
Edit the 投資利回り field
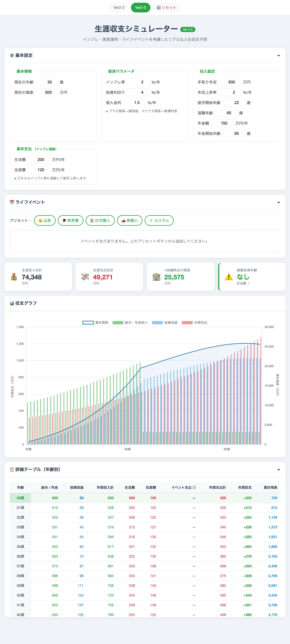coord(138,92)
